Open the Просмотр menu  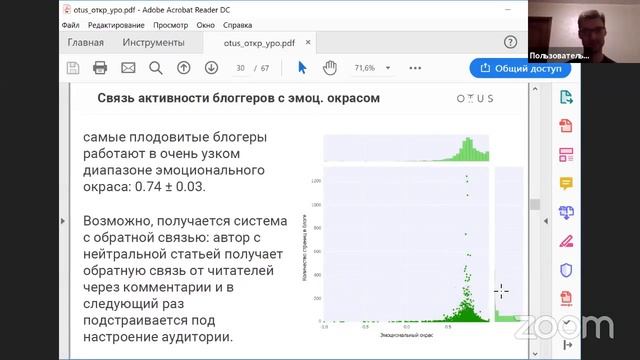point(171,25)
